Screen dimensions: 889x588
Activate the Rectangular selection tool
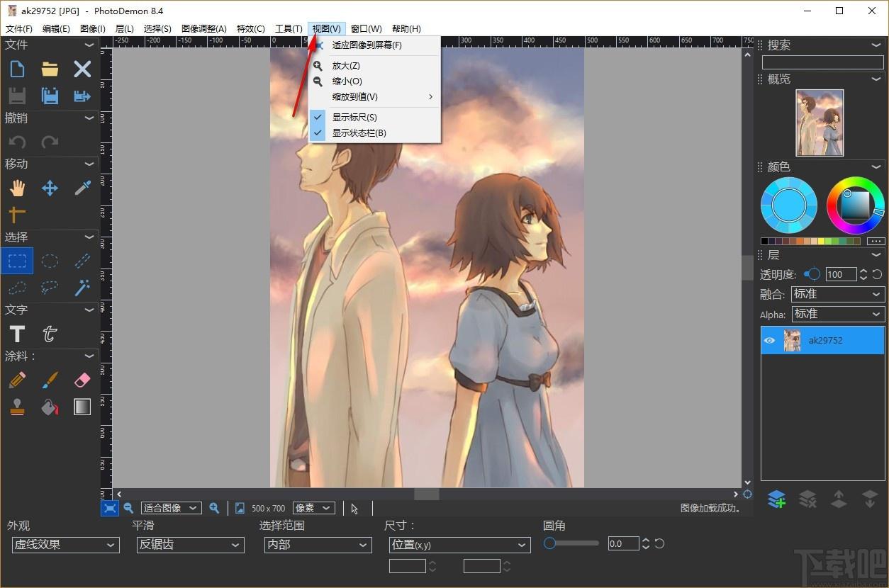tap(17, 261)
